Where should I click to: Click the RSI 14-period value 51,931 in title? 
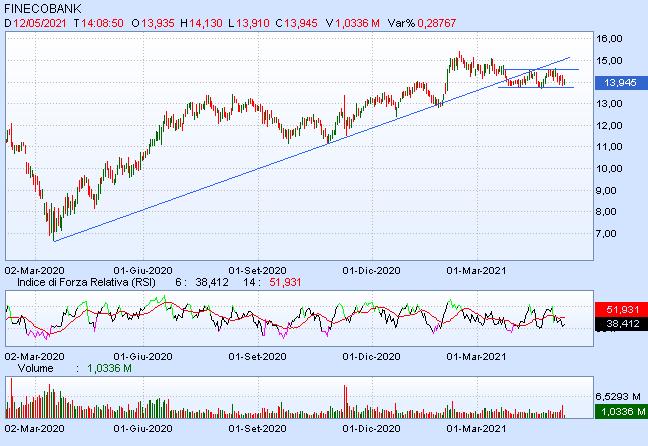[285, 282]
